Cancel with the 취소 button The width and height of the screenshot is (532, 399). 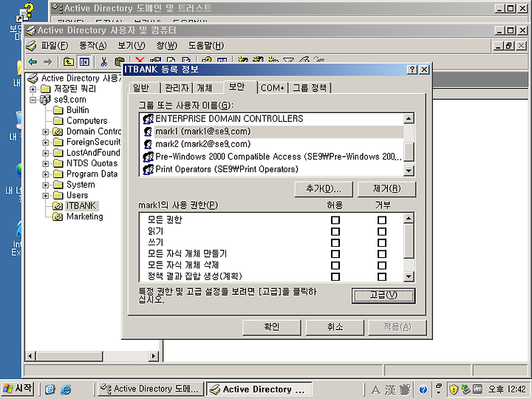(335, 327)
